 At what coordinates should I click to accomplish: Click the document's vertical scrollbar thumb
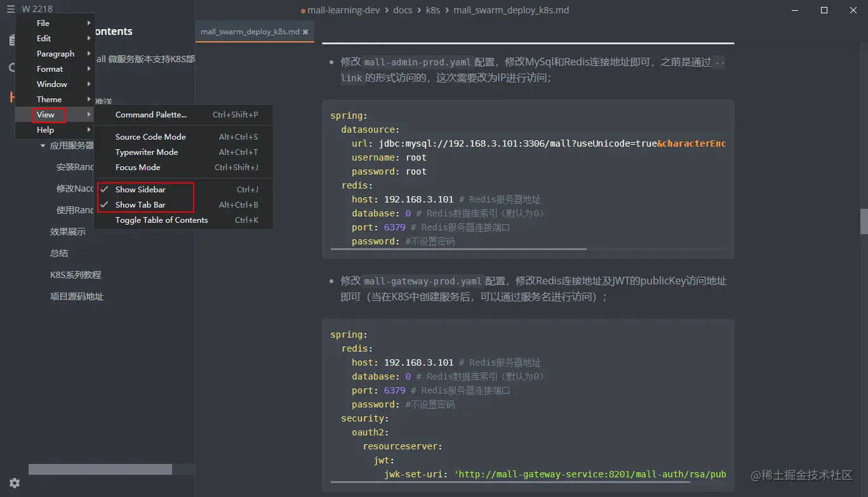tap(864, 222)
